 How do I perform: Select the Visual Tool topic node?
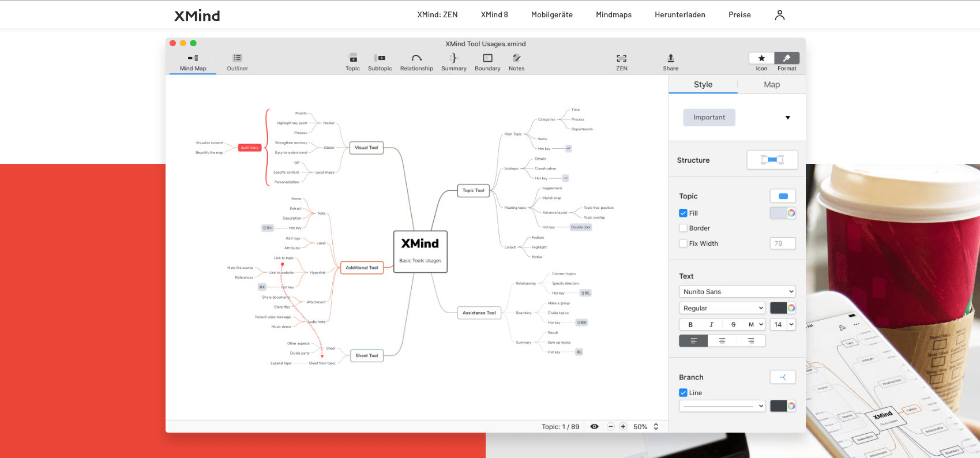point(366,148)
